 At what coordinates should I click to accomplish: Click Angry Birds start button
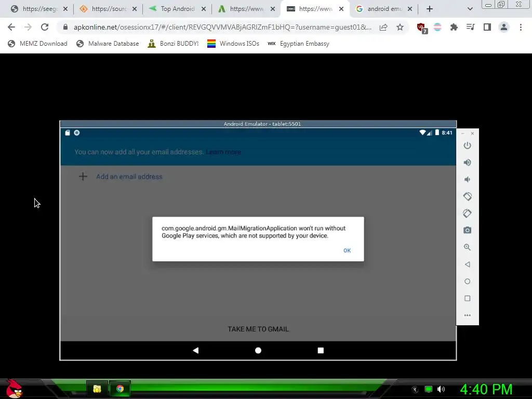[x=14, y=389]
